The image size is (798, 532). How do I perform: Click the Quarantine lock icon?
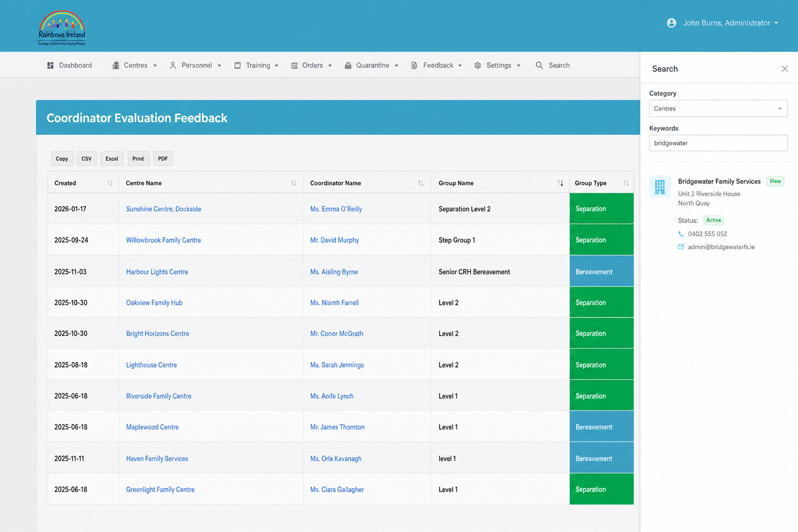coord(348,65)
